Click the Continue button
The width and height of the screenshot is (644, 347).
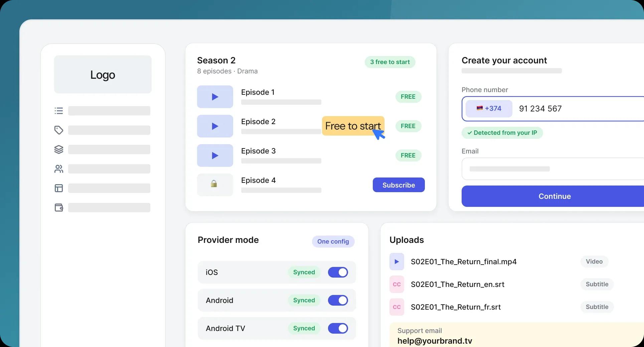[x=553, y=196]
